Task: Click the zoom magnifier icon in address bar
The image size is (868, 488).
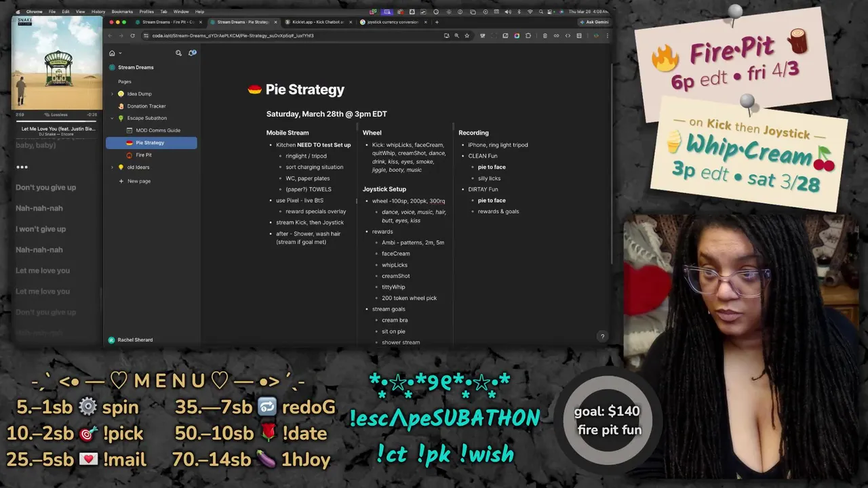Action: pyautogui.click(x=456, y=35)
